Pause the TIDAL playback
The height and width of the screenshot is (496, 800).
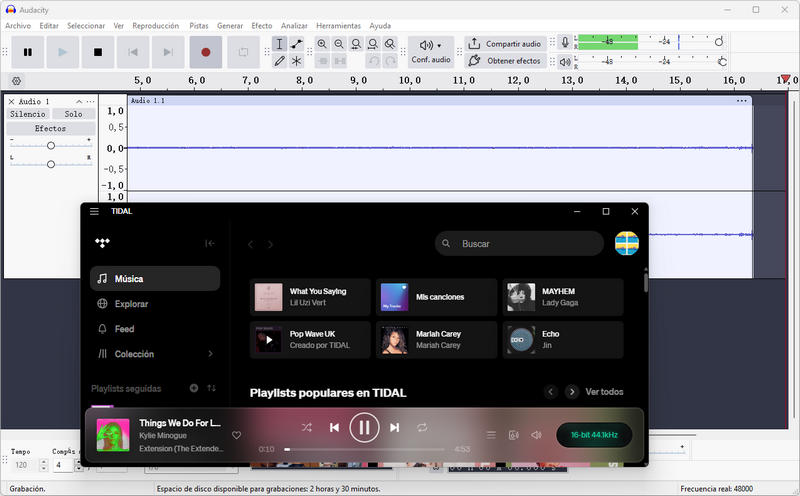pos(364,427)
